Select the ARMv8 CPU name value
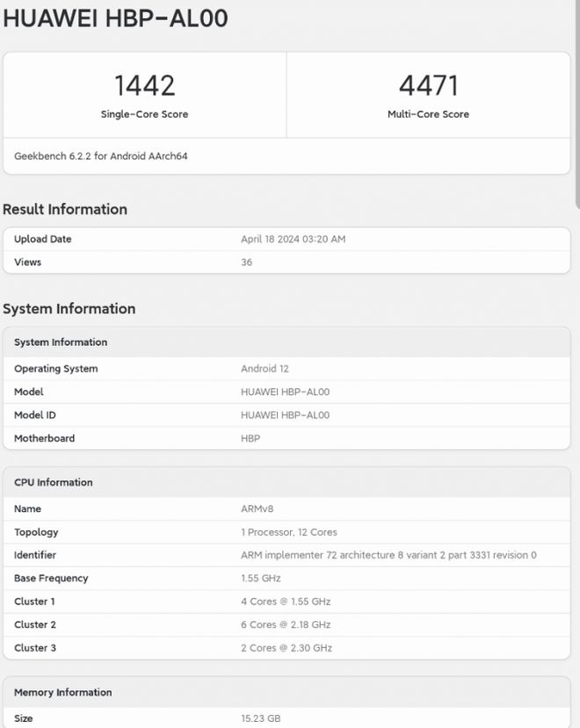This screenshot has width=580, height=728. 257,508
